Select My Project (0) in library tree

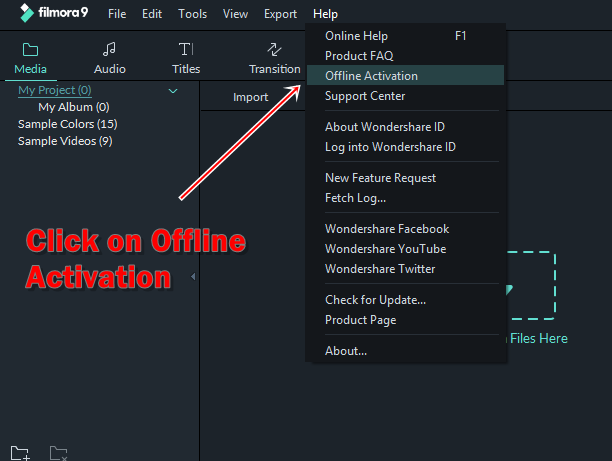coord(55,90)
